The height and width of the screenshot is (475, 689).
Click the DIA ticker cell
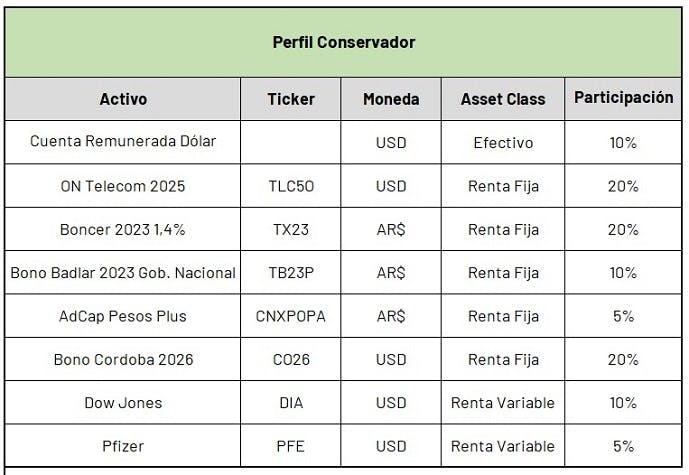point(291,402)
